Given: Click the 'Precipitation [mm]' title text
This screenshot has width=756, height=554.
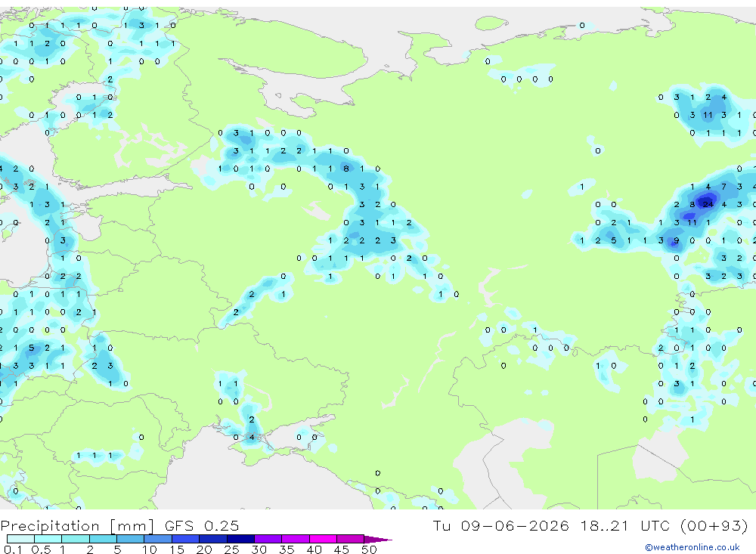Looking at the screenshot, I should tap(77, 526).
